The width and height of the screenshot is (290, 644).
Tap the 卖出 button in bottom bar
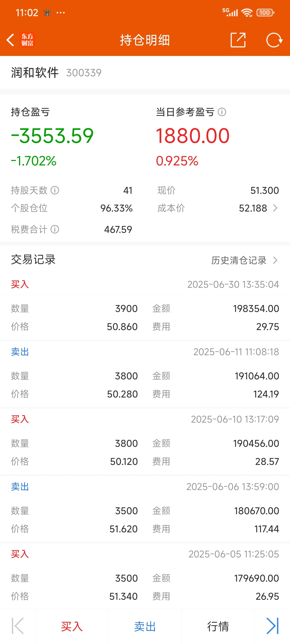coord(145,626)
